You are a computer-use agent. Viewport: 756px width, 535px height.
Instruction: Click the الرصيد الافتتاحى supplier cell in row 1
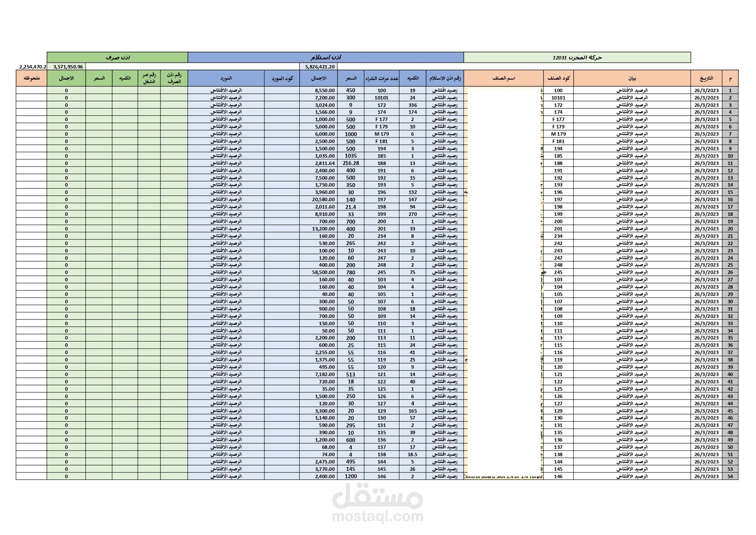coord(226,90)
